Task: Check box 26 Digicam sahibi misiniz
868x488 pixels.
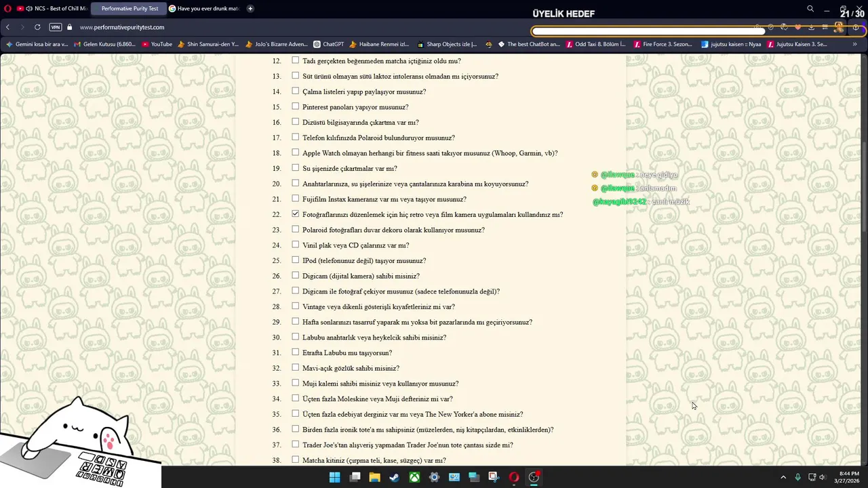Action: (x=295, y=275)
